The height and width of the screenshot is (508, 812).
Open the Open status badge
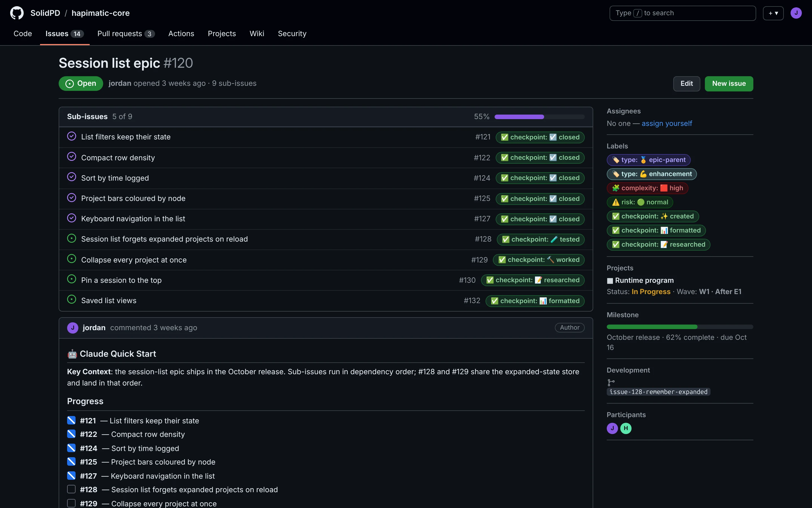(x=81, y=84)
